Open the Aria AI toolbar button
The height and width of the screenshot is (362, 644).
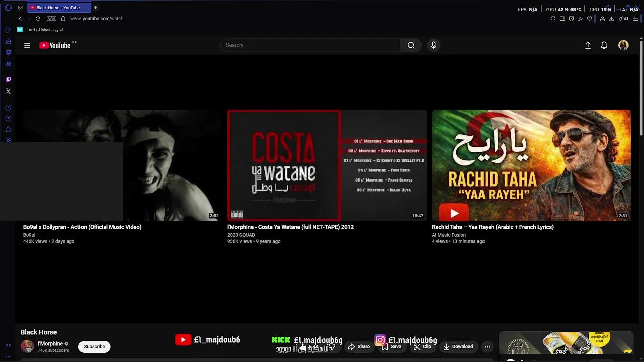(623, 19)
